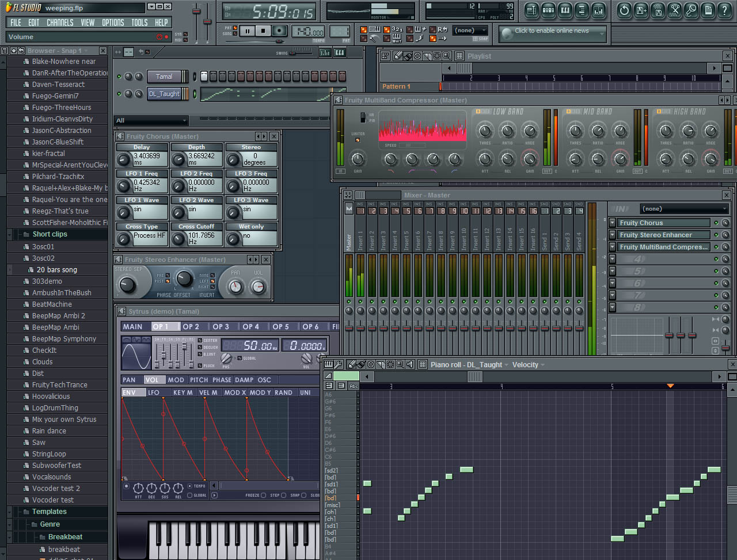Select the piano roll playback speaker tool

pyautogui.click(x=410, y=364)
